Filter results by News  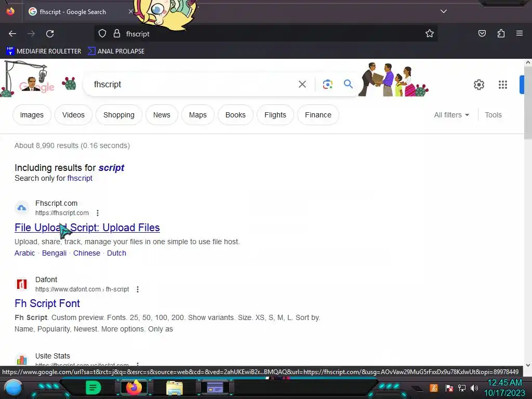[x=162, y=115]
